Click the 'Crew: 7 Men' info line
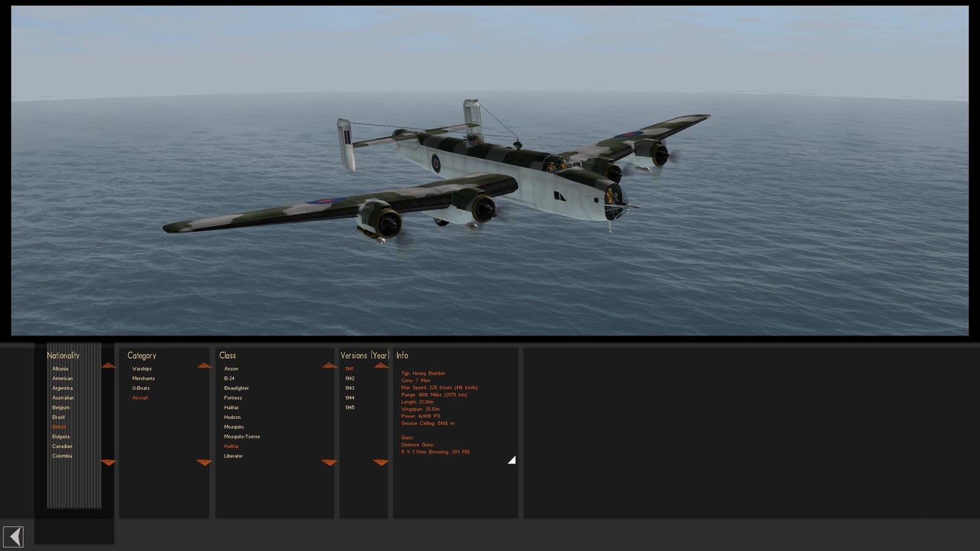The height and width of the screenshot is (551, 980). [416, 381]
